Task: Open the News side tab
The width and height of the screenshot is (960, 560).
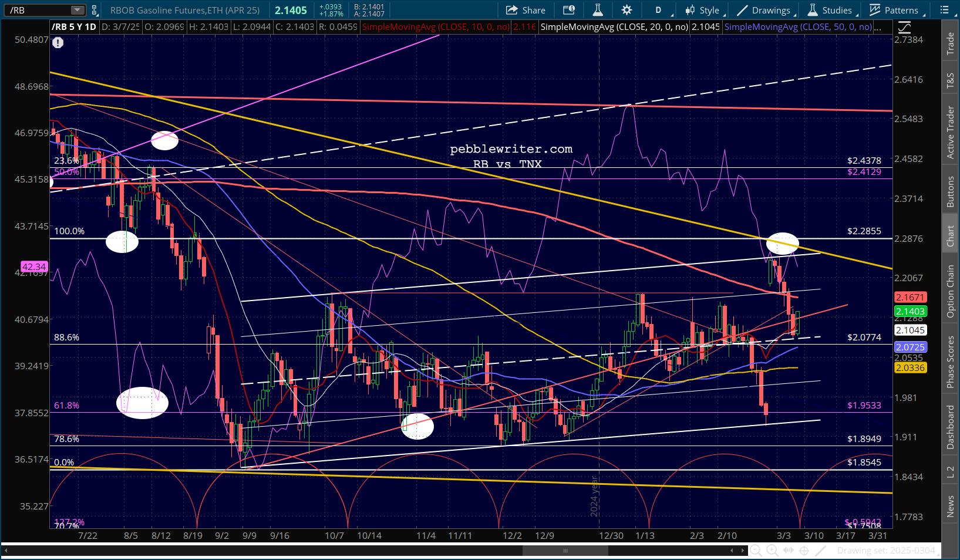Action: point(950,507)
